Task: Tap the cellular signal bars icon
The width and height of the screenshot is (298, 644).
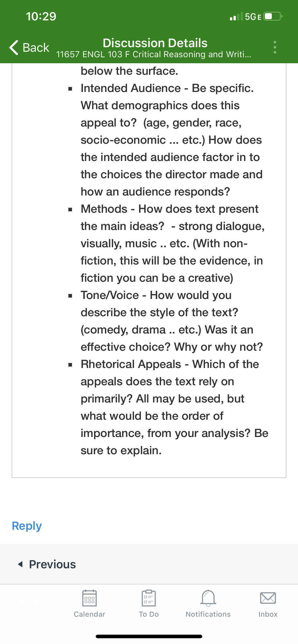Action: point(236,17)
